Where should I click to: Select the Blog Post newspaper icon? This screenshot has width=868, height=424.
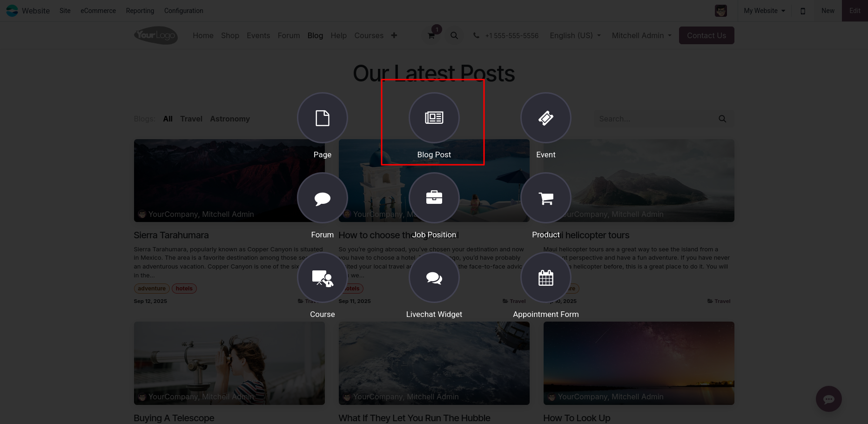pos(434,118)
